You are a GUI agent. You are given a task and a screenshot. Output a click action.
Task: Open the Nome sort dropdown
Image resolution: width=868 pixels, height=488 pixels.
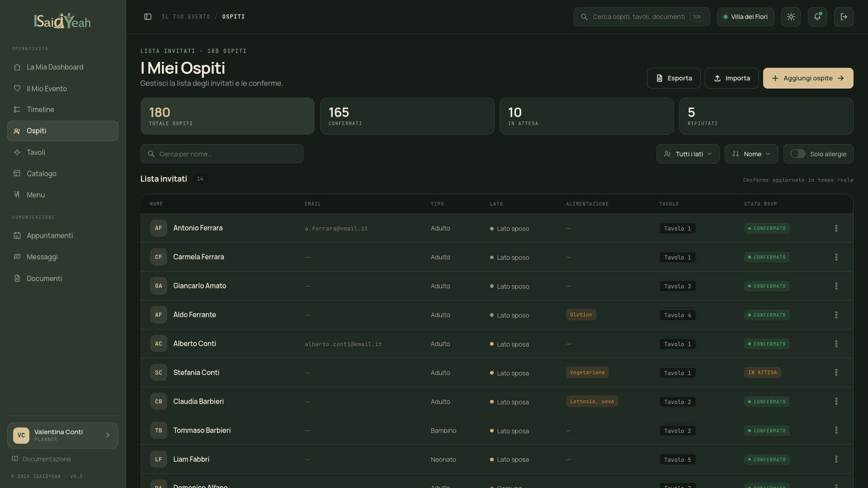[x=751, y=154]
